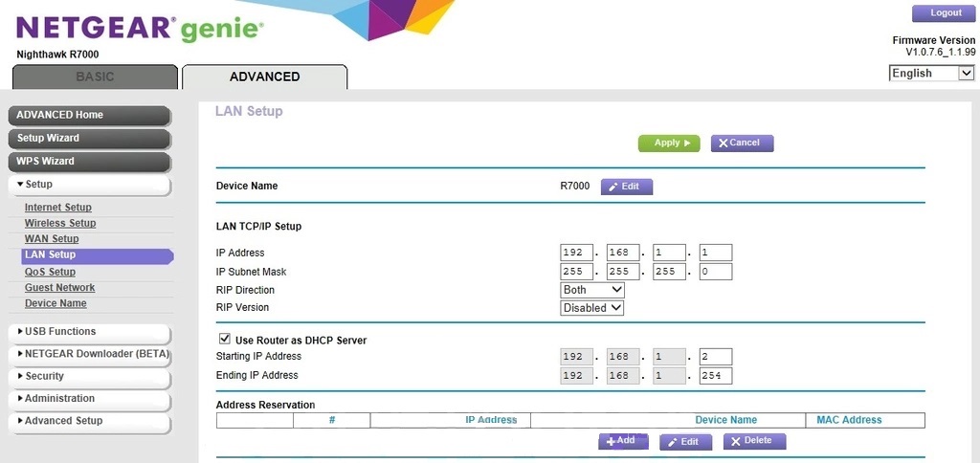Click IP Address third octet field
980x463 pixels.
coord(669,254)
